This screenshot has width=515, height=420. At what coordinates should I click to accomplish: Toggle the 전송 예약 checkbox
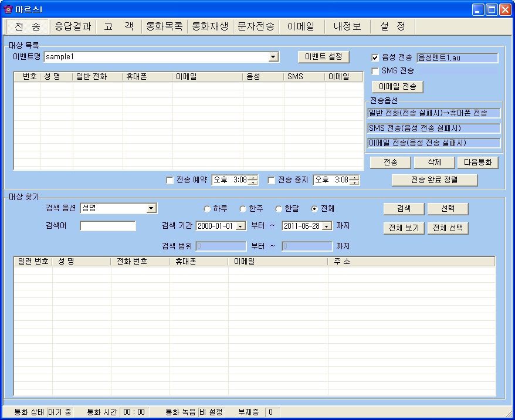click(x=170, y=180)
